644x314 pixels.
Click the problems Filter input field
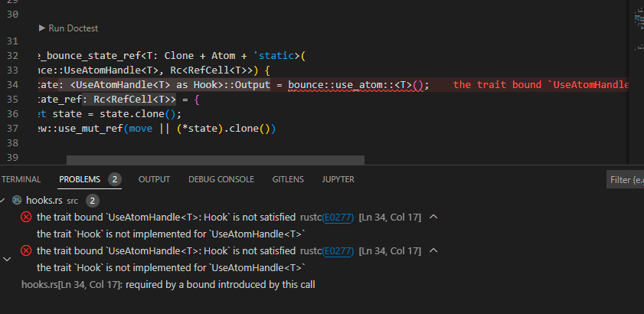(x=625, y=180)
